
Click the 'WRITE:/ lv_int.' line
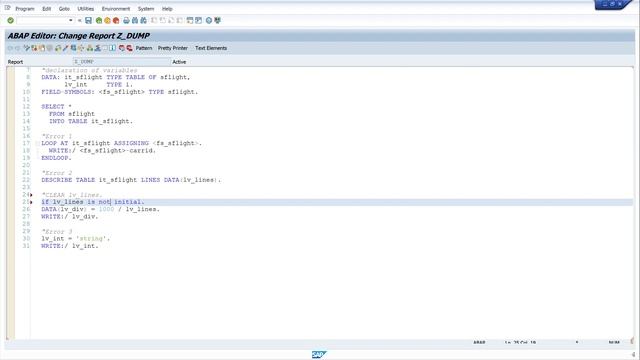70,246
